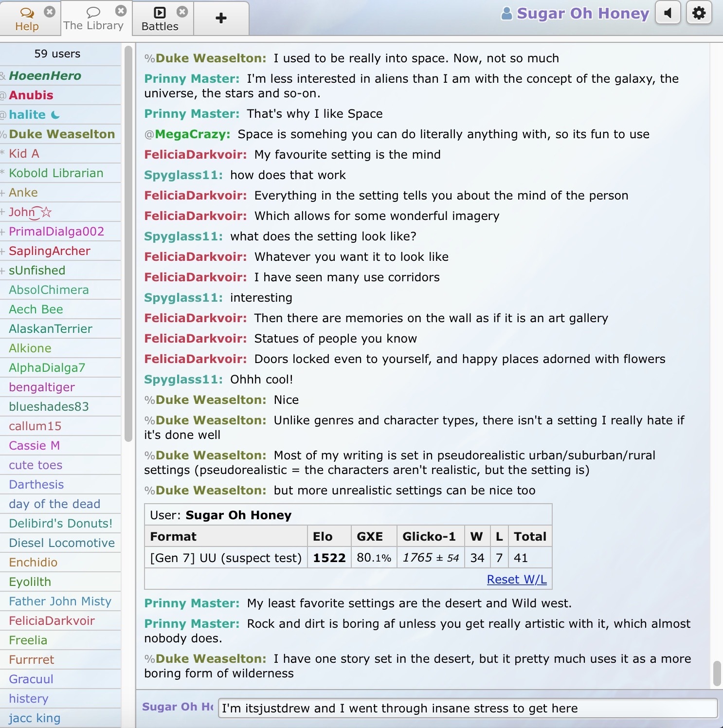This screenshot has height=728, width=723.
Task: Click the Help chat bubbles icon
Action: [27, 12]
